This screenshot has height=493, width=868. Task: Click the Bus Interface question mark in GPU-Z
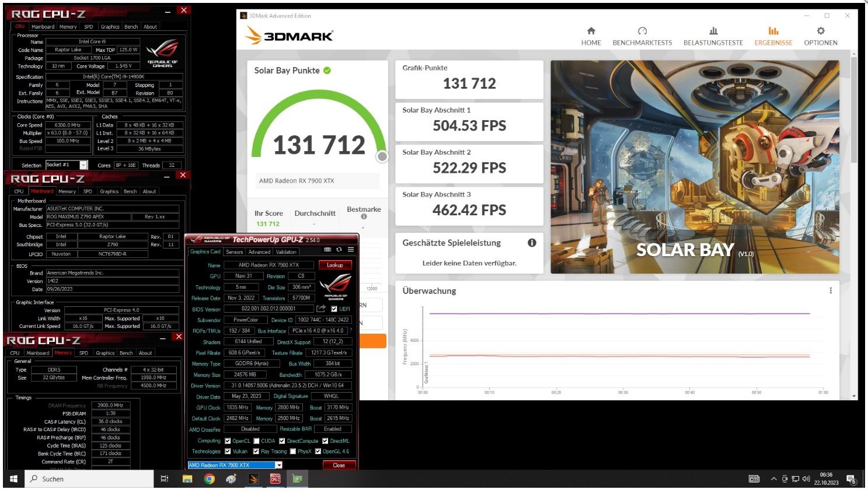tap(350, 331)
